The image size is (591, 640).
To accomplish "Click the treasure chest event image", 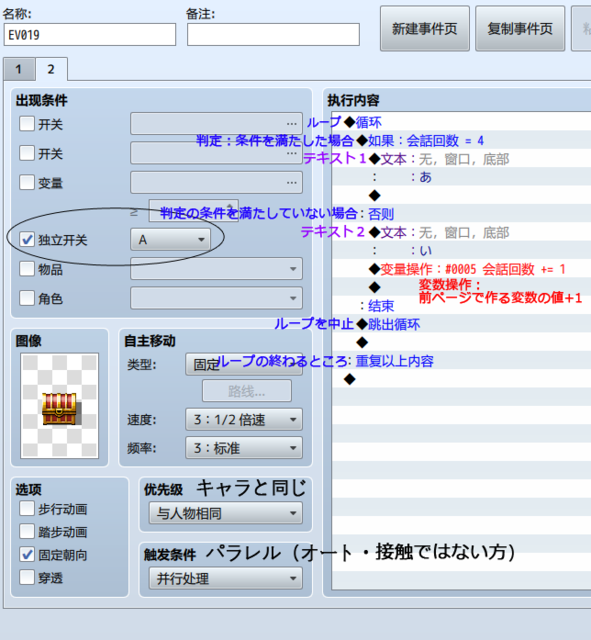I will tap(60, 406).
